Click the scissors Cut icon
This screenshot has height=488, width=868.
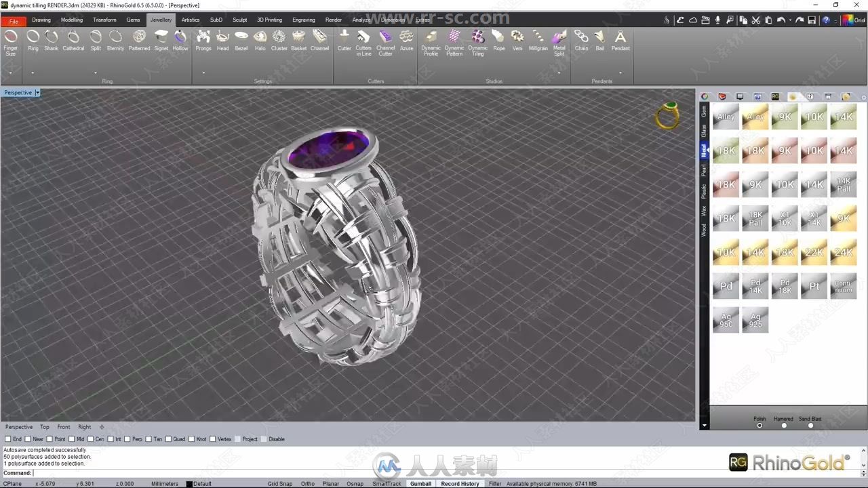coord(756,20)
